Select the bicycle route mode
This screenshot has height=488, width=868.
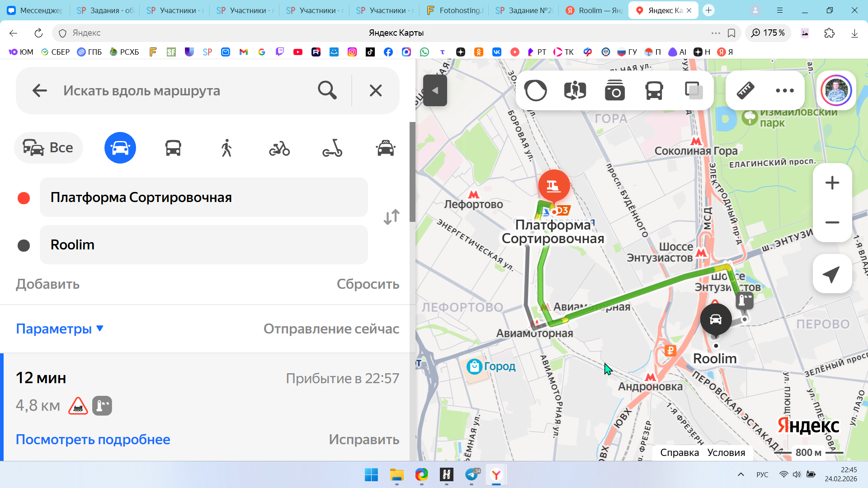(279, 148)
